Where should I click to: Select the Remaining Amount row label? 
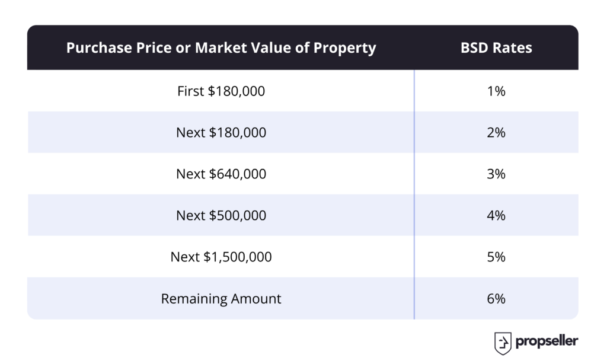221,299
